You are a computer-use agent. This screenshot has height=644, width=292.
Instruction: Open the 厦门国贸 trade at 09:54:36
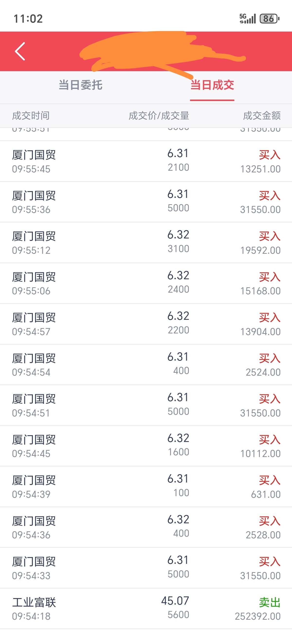(x=146, y=527)
